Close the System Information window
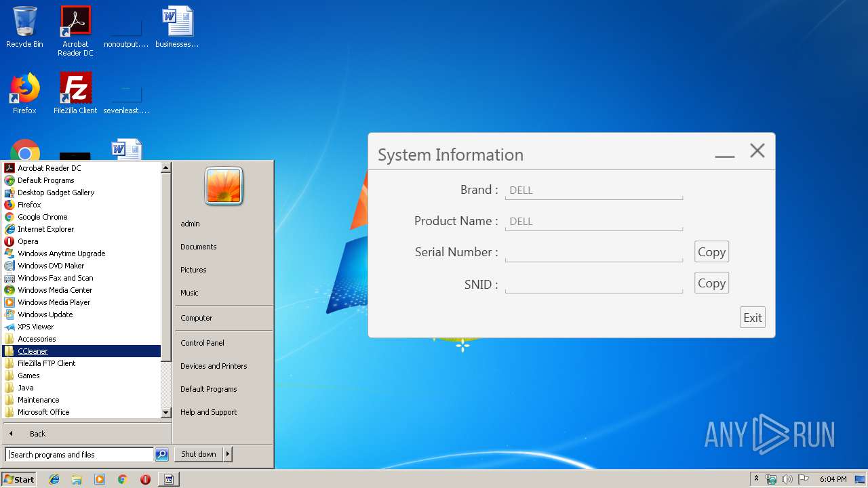The width and height of the screenshot is (868, 488). pyautogui.click(x=757, y=150)
